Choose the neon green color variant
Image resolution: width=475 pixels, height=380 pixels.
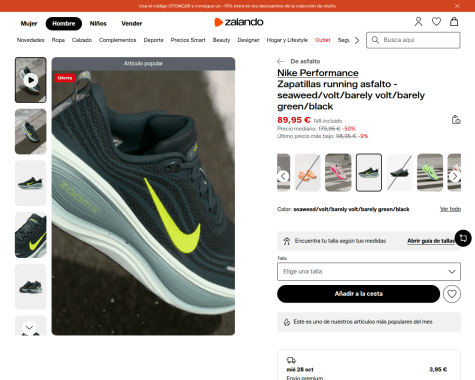(430, 172)
